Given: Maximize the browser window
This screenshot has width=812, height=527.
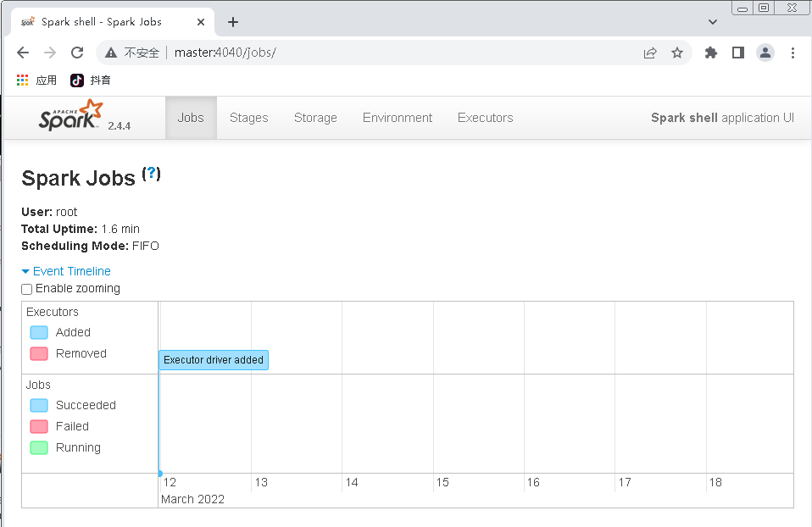Looking at the screenshot, I should click(x=764, y=8).
